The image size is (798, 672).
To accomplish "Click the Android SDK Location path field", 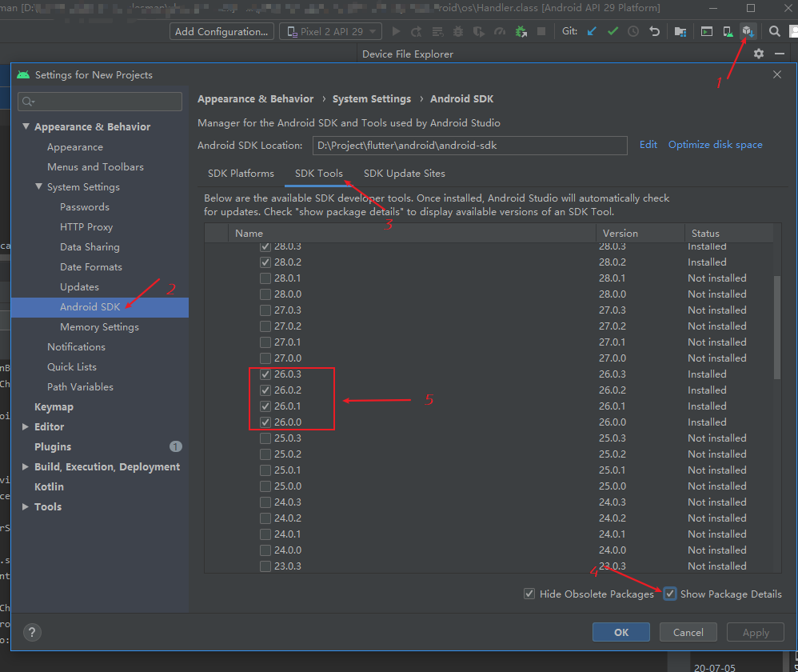I will coord(469,146).
